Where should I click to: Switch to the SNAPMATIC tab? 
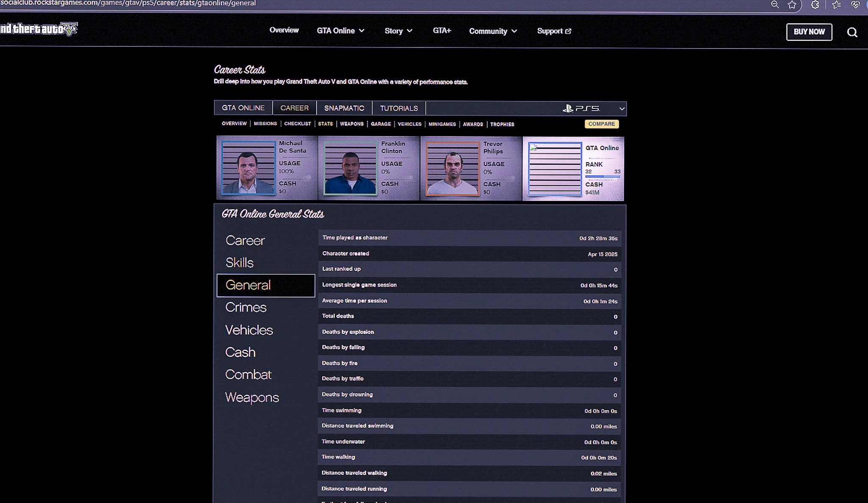click(344, 108)
